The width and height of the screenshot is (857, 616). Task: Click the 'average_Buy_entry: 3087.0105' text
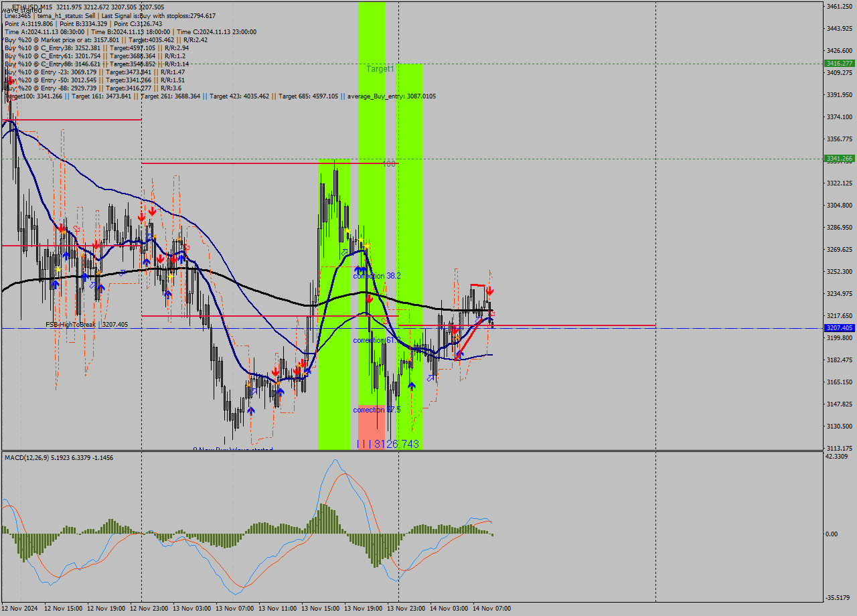(391, 96)
